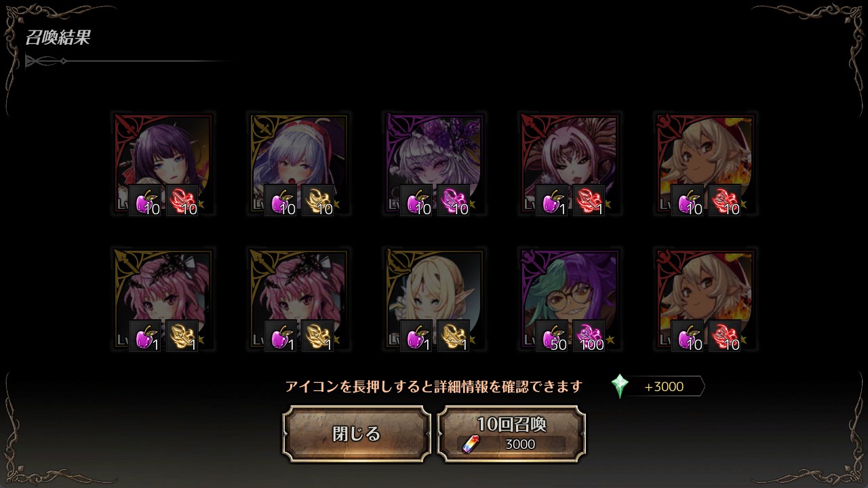
Task: Click rainbow crystal icon on summon button
Action: tap(470, 444)
